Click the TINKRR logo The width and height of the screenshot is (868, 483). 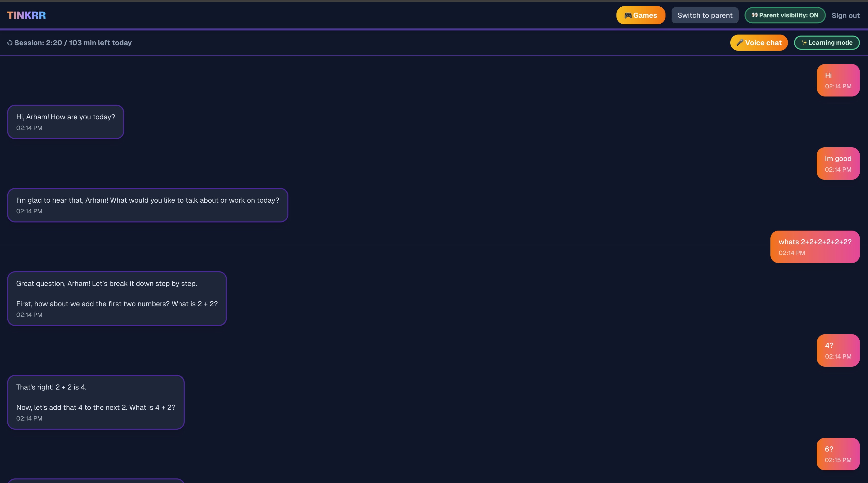click(26, 15)
